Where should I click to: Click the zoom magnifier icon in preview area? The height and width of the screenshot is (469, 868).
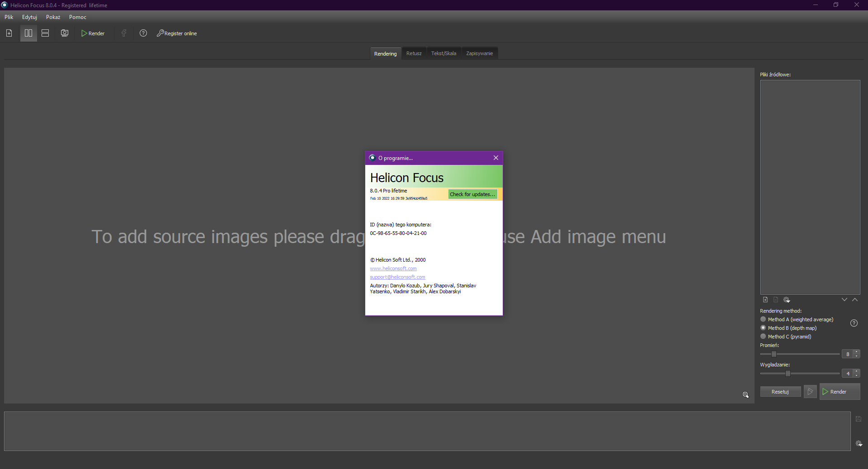[745, 395]
